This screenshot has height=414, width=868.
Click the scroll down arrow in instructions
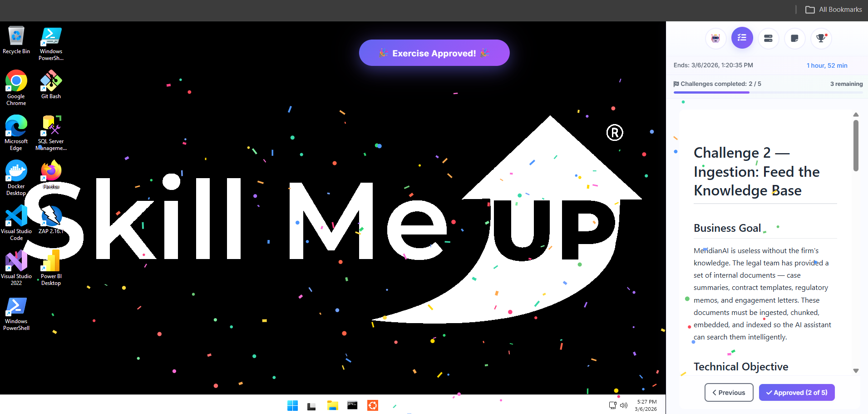click(856, 371)
